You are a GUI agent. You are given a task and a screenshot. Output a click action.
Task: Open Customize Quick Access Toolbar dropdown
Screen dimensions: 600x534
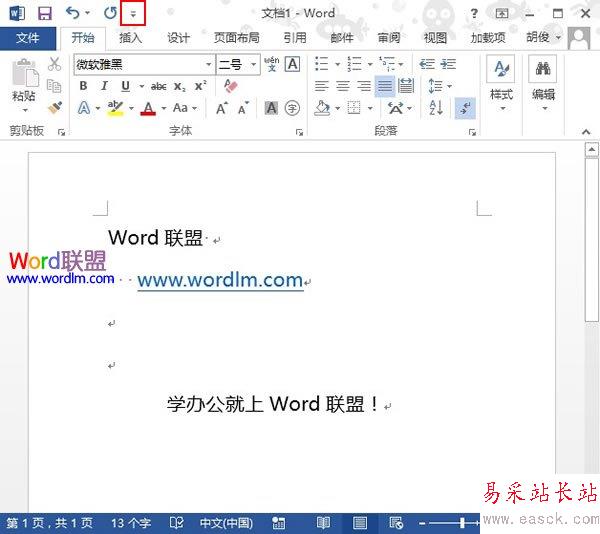133,14
